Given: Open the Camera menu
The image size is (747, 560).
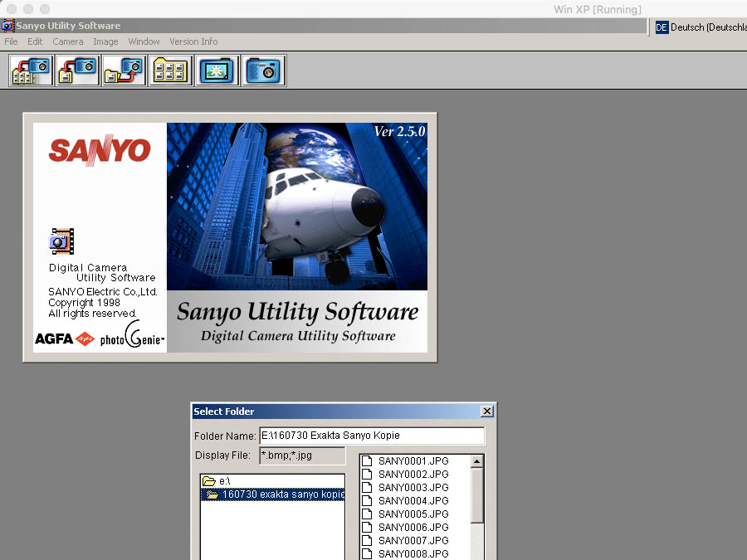Looking at the screenshot, I should (68, 41).
